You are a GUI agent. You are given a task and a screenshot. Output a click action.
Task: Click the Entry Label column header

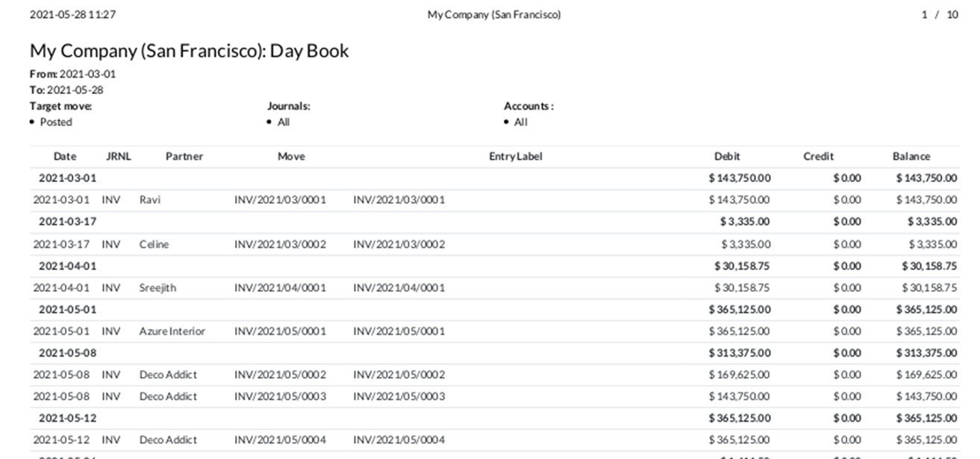(516, 156)
